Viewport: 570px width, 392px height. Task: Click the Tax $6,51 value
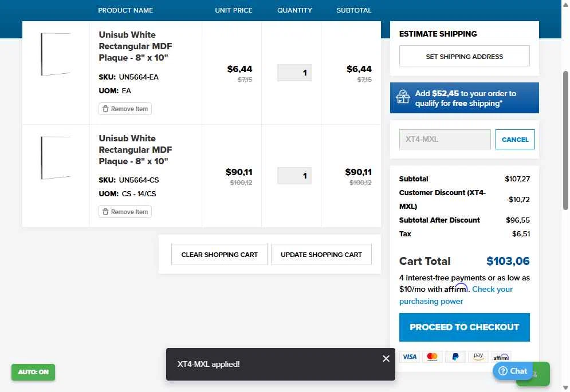[x=521, y=234]
